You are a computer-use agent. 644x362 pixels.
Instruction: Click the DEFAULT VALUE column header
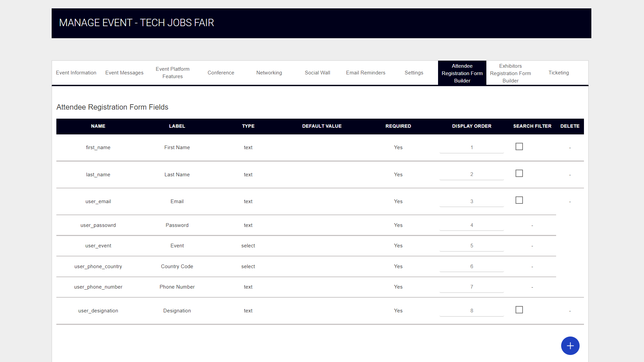[322, 126]
